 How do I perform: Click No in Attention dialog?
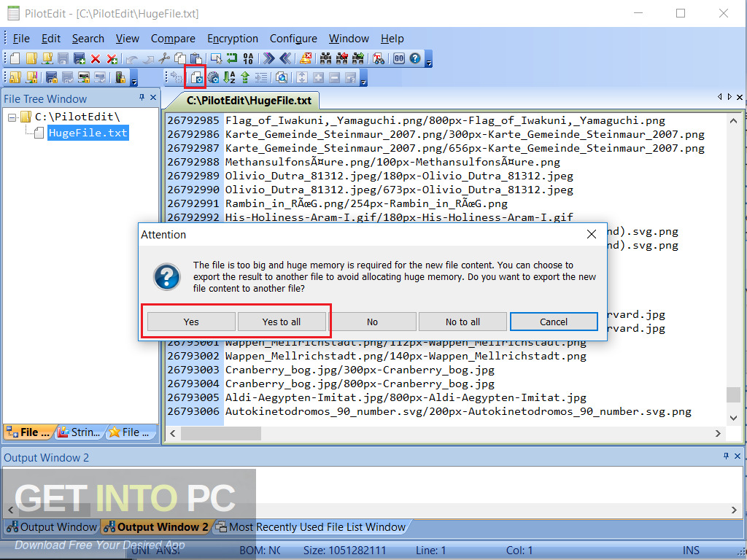coord(372,322)
